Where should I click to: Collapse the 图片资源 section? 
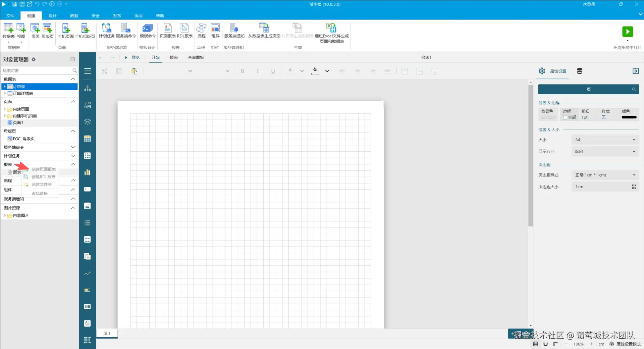tap(73, 208)
